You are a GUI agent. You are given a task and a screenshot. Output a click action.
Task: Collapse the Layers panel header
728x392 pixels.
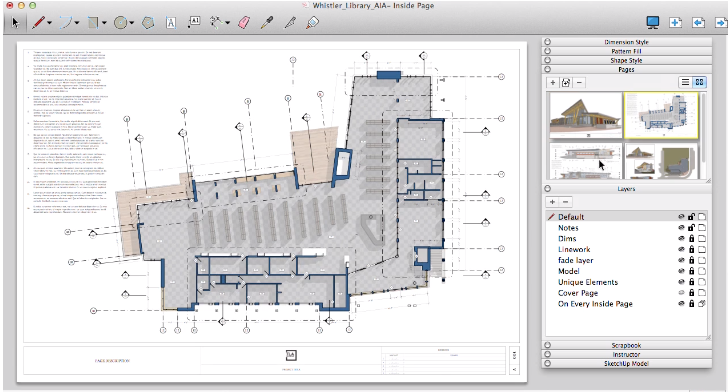click(x=626, y=189)
